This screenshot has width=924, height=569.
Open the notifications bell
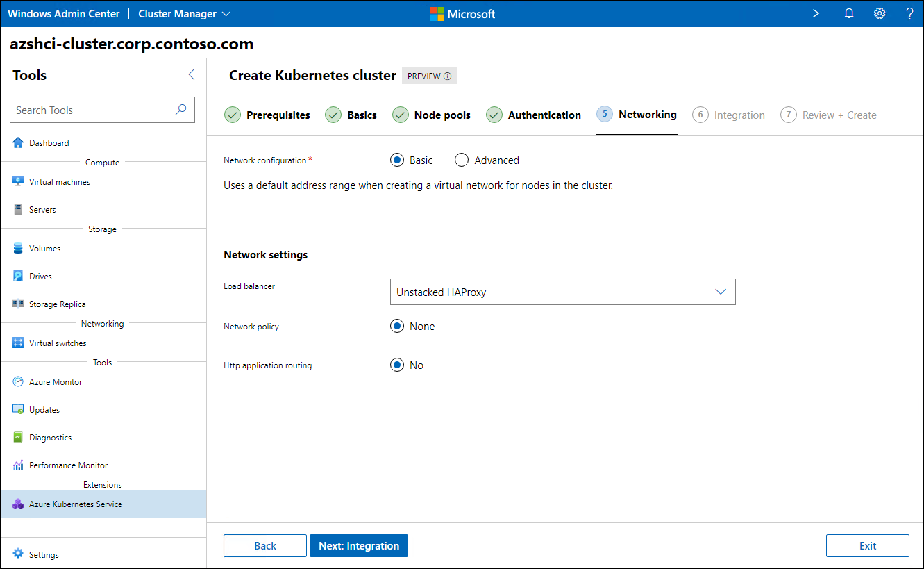pyautogui.click(x=848, y=13)
